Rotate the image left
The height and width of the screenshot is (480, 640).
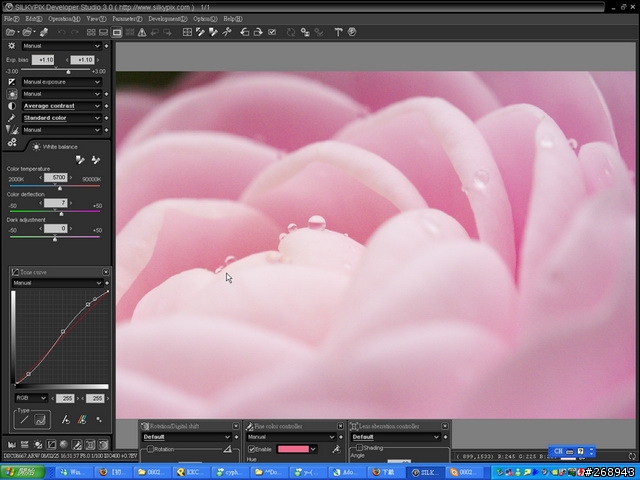[x=244, y=32]
